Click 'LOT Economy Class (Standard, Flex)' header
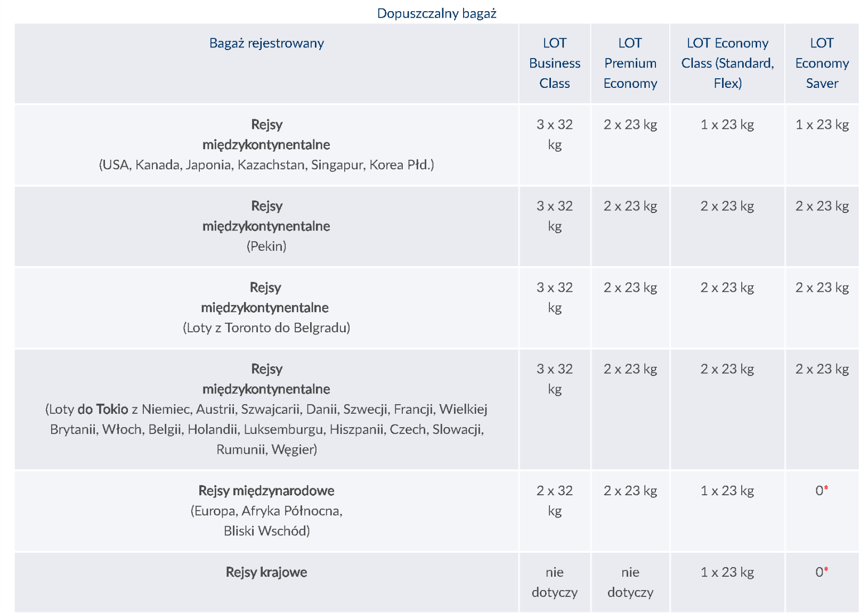The width and height of the screenshot is (868, 614). 727,63
